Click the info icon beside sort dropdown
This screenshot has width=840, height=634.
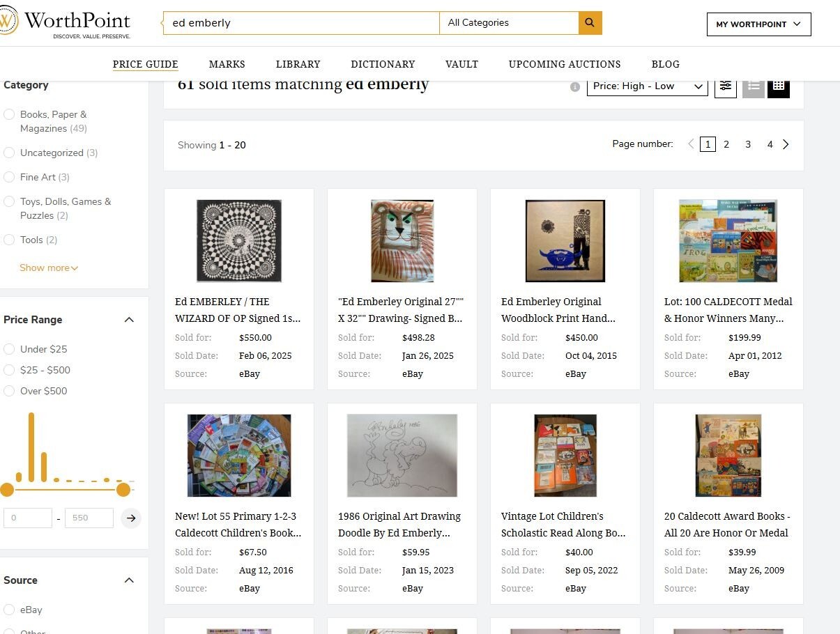575,87
